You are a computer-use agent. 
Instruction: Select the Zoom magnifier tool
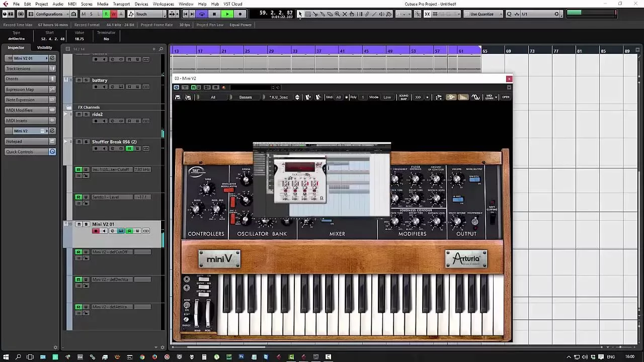tap(337, 14)
